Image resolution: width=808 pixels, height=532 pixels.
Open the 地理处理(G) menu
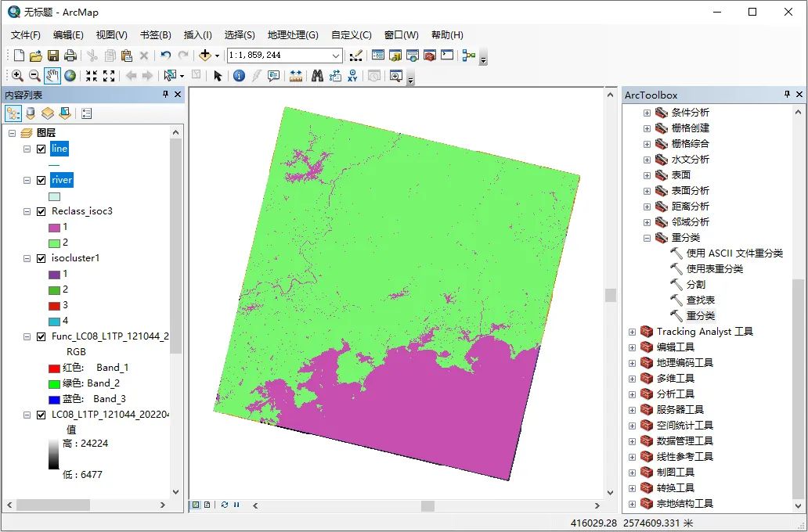tap(293, 35)
